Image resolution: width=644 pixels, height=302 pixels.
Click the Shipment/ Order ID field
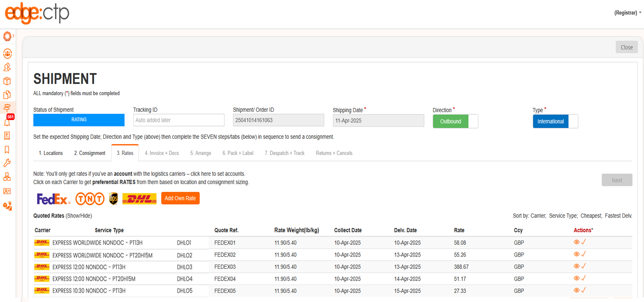click(278, 120)
